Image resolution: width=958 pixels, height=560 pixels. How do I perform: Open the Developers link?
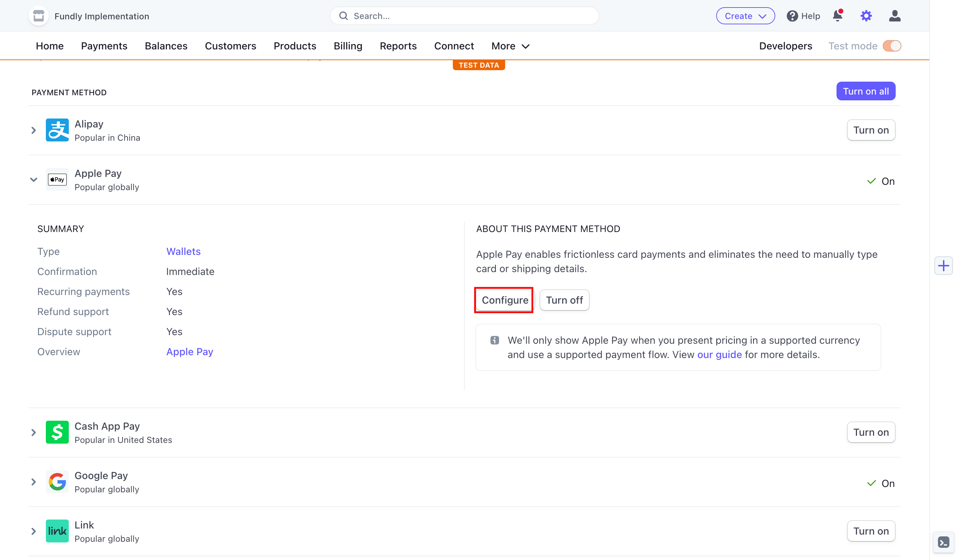point(785,46)
